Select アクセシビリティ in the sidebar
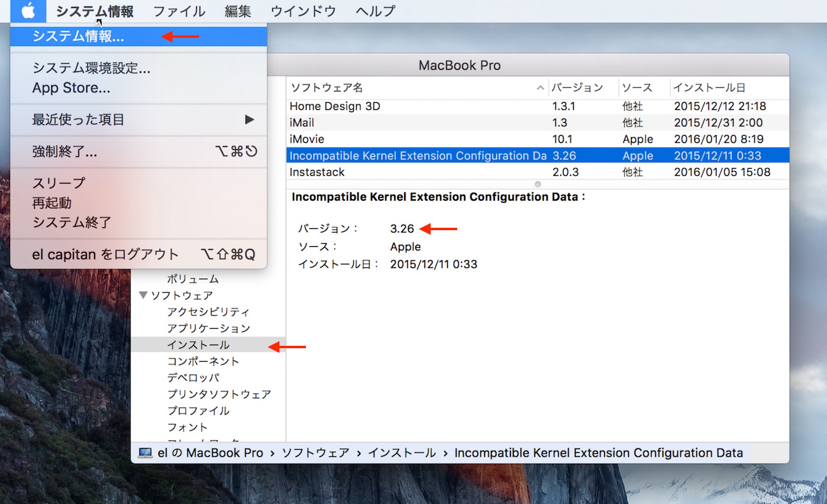 [x=209, y=312]
